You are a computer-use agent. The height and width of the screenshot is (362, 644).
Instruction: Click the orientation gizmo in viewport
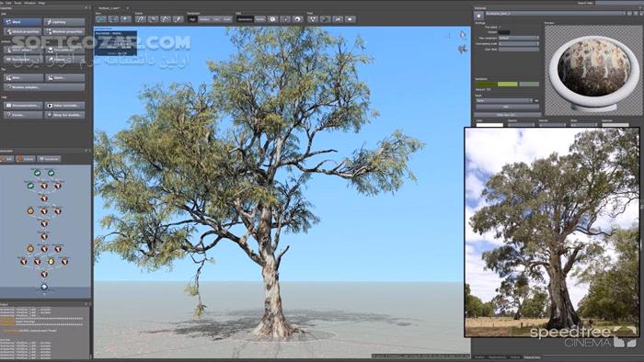point(463,50)
